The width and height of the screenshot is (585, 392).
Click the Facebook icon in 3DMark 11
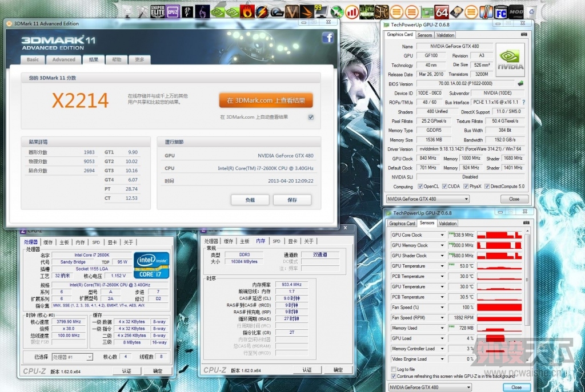327,38
